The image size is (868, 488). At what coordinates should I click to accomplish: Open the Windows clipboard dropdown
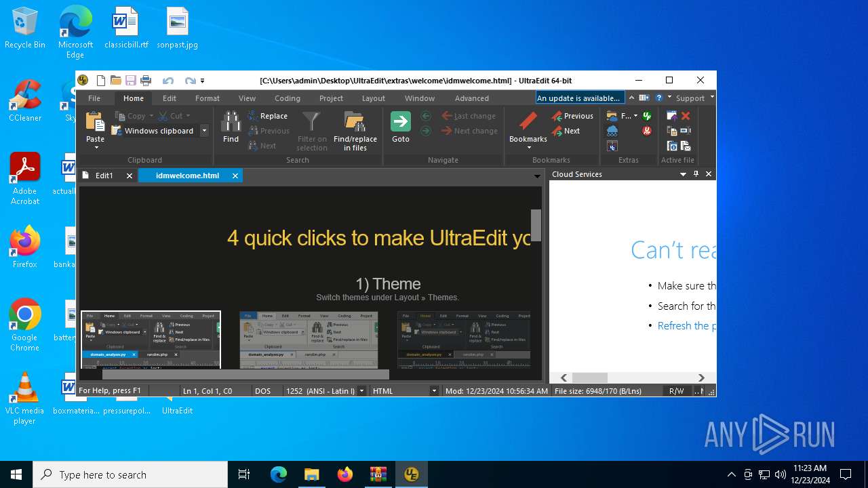[x=204, y=131]
